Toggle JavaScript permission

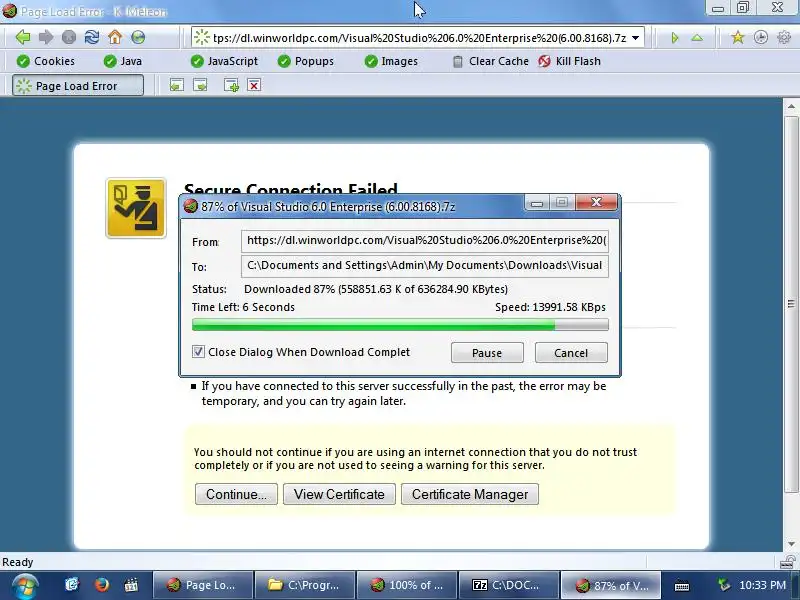224,61
